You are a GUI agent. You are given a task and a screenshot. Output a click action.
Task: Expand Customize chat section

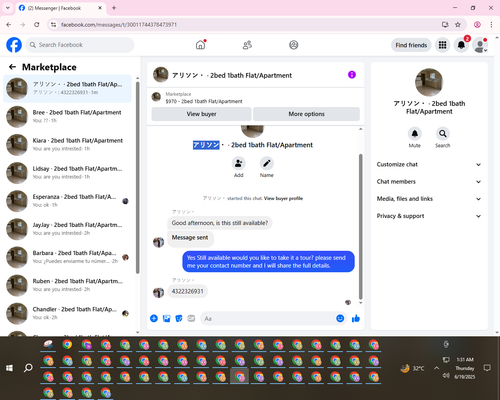[429, 164]
